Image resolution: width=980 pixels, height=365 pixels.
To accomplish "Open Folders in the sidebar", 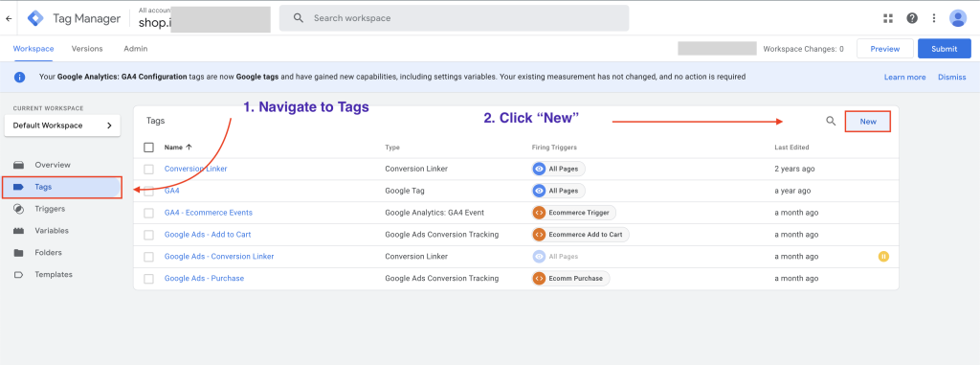I will click(48, 252).
